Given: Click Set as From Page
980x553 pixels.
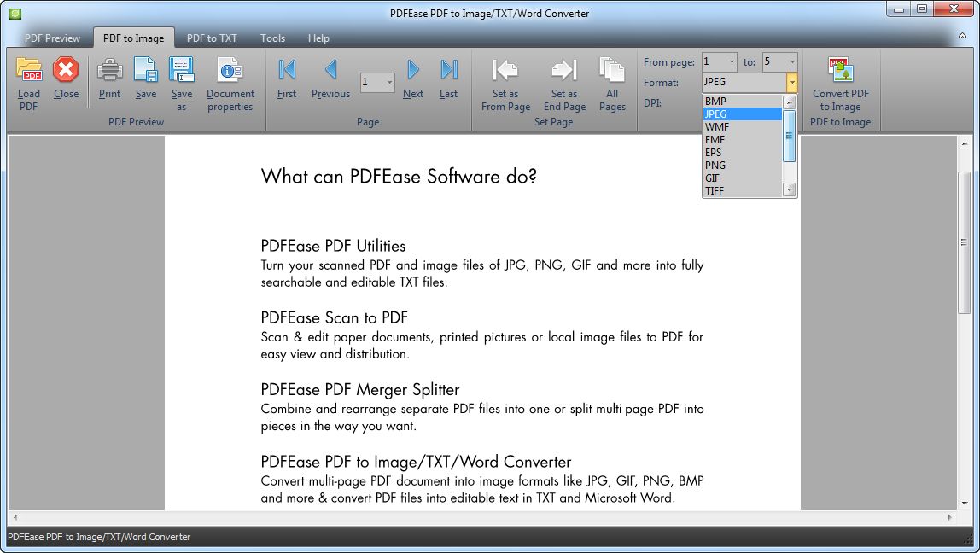Looking at the screenshot, I should coord(505,69).
